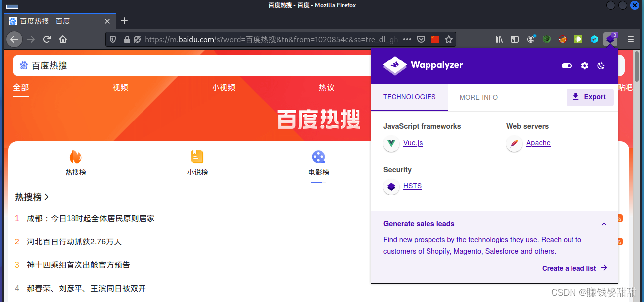Viewport: 644px width, 302px height.
Task: Click the Firefox back arrow button
Action: (14, 39)
